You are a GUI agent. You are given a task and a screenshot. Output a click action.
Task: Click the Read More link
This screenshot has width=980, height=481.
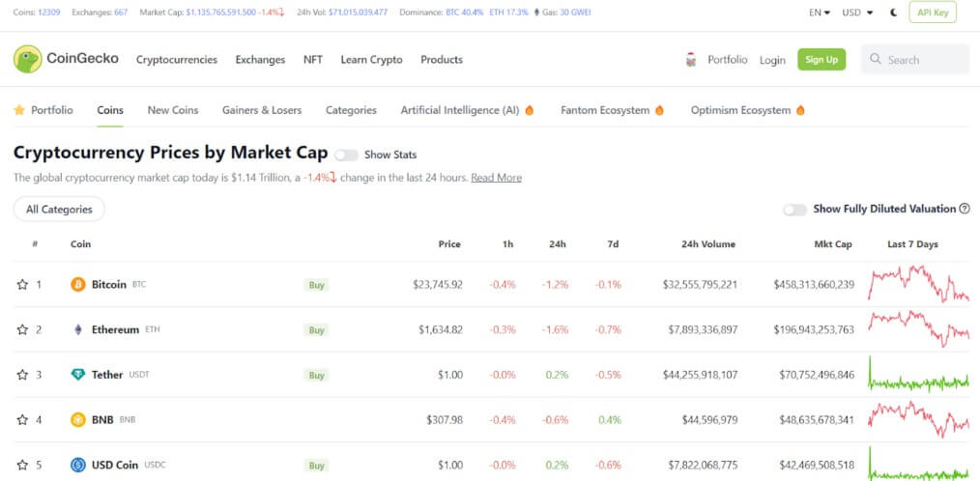click(x=496, y=178)
